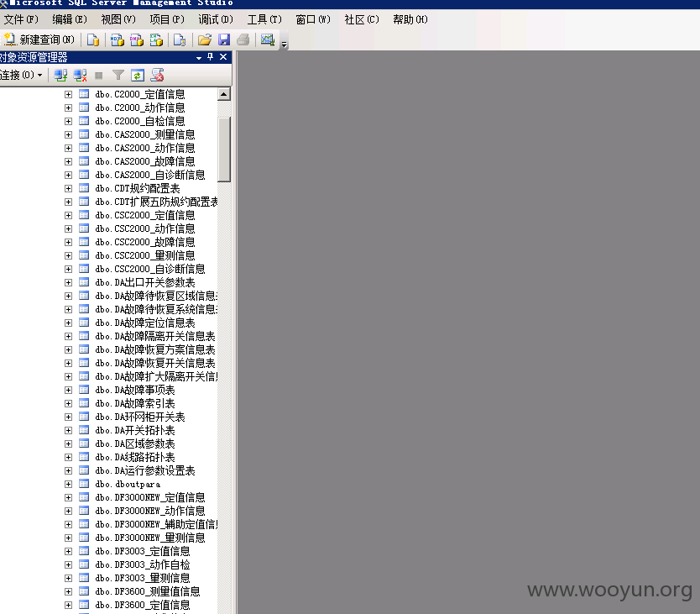Open the 社区(C) menu
Viewport: 700px width, 614px height.
click(x=362, y=19)
